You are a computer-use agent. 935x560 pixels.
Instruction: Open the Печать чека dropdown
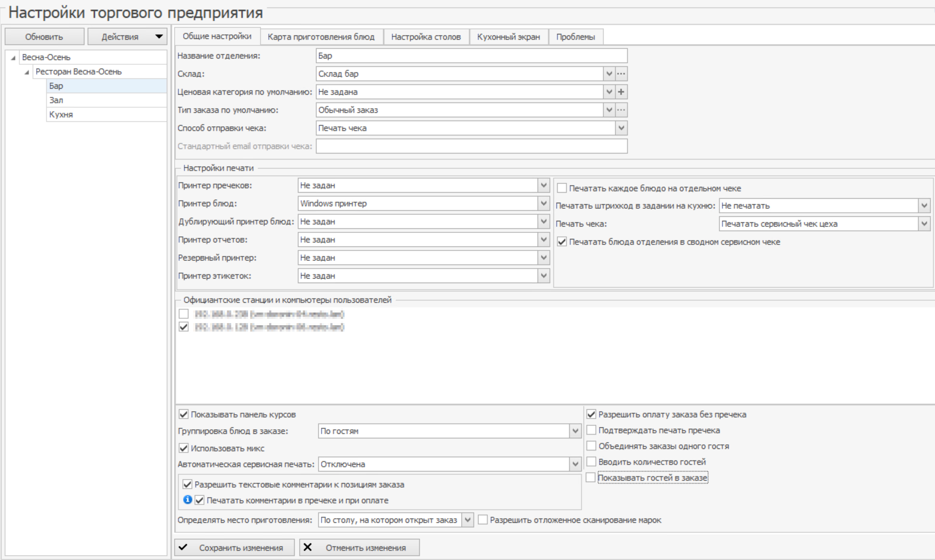point(924,224)
